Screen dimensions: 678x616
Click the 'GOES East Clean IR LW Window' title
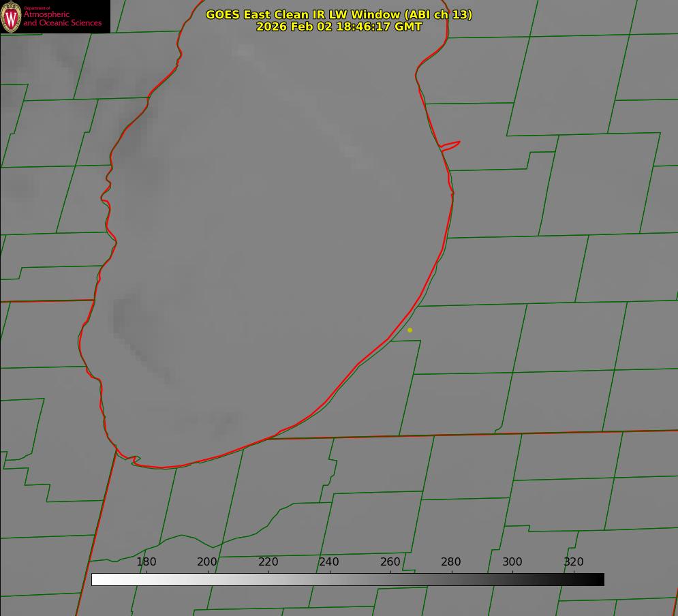click(x=339, y=14)
